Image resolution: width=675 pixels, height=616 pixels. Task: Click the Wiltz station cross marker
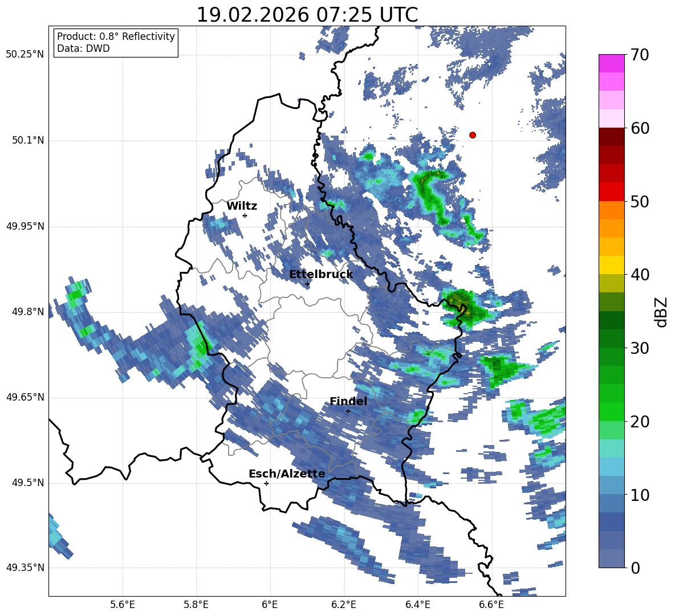[x=245, y=215]
